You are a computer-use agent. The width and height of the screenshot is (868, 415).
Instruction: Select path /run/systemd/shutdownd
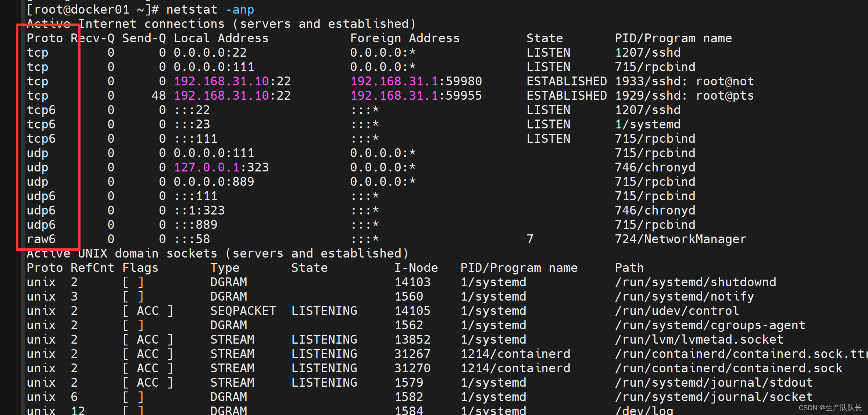[695, 282]
